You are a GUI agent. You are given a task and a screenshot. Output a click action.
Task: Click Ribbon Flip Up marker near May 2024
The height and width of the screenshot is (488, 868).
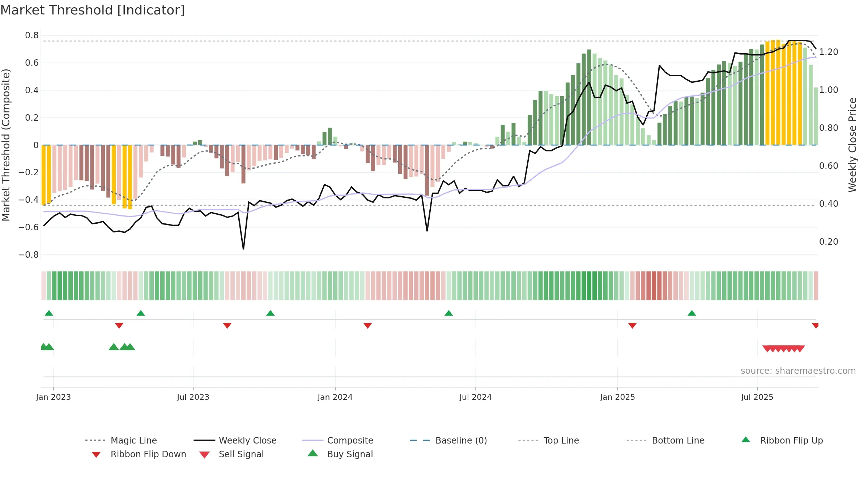448,313
